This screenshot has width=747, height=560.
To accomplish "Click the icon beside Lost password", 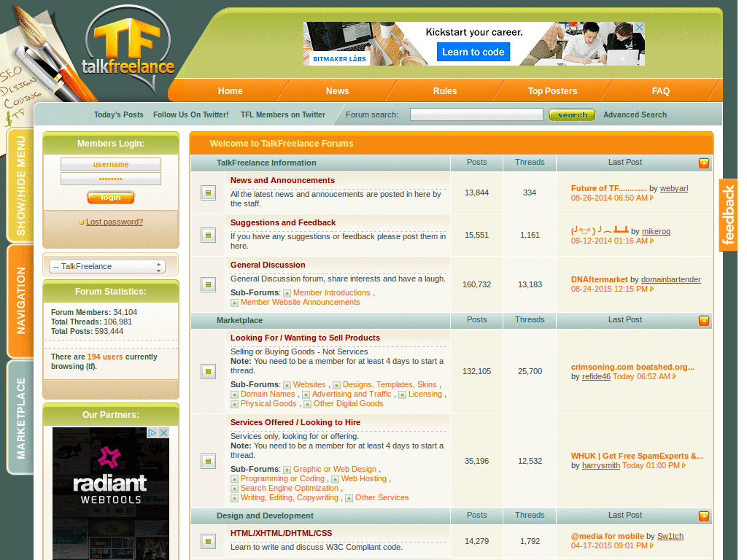I will pyautogui.click(x=82, y=222).
